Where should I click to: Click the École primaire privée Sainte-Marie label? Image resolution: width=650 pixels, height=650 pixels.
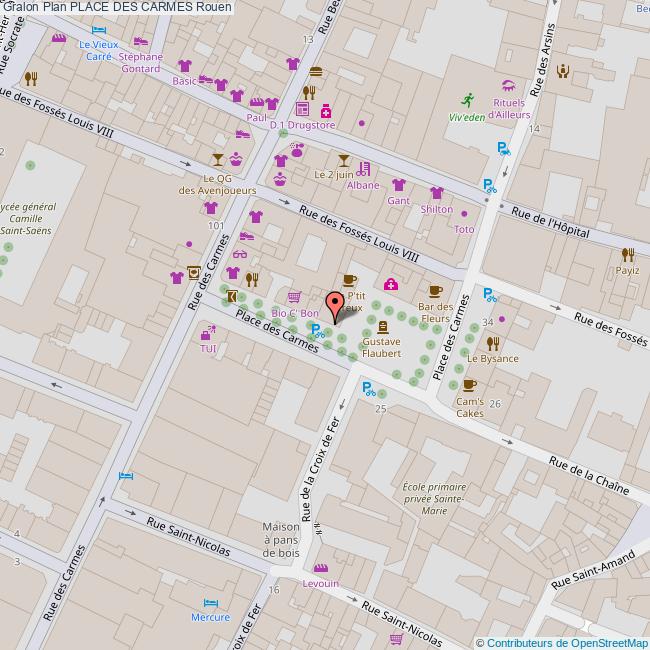pyautogui.click(x=432, y=499)
